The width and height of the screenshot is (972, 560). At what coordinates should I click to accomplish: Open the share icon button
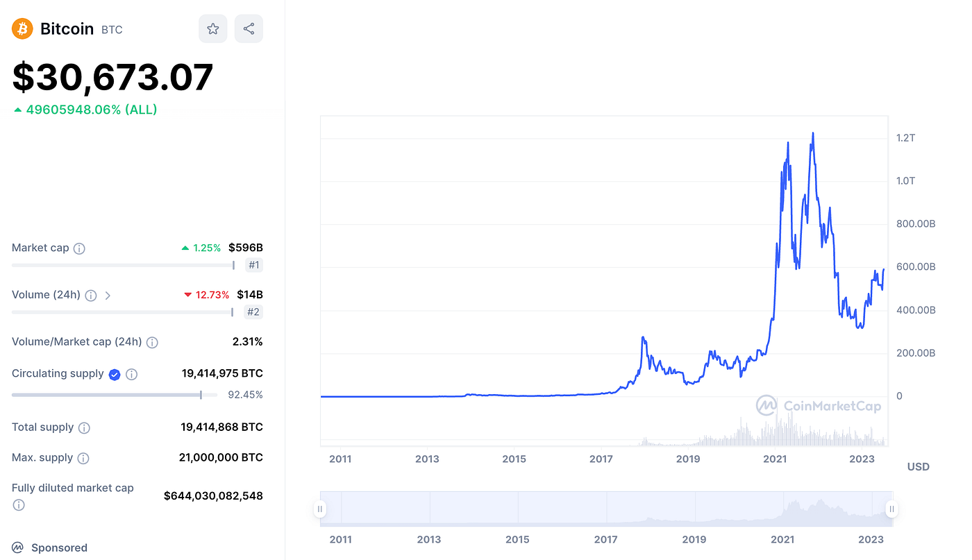coord(249,29)
